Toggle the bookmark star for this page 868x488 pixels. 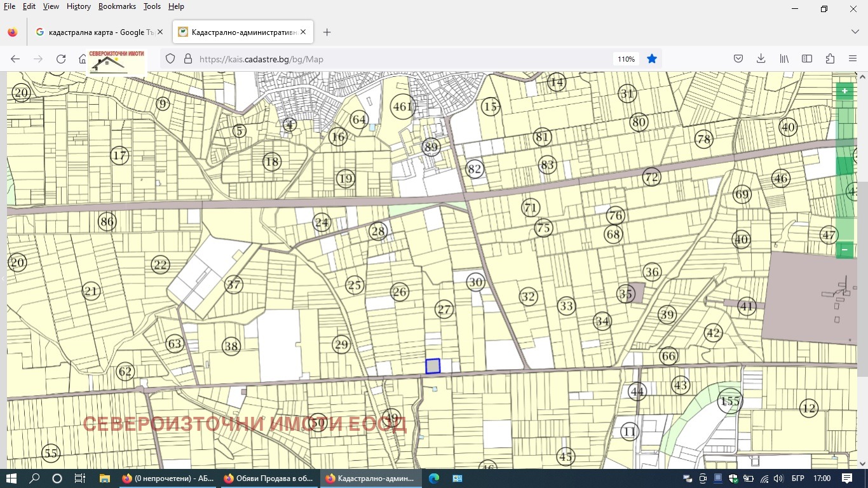(x=651, y=59)
